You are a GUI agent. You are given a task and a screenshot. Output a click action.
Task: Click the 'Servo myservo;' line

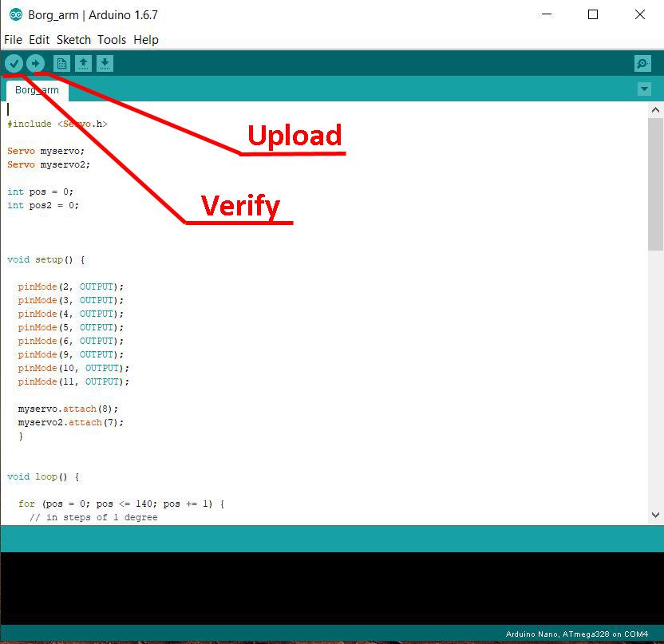45,151
